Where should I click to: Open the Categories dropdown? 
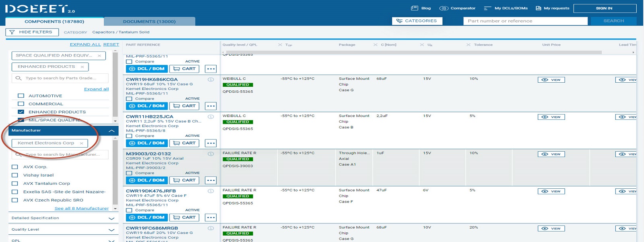pos(417,21)
